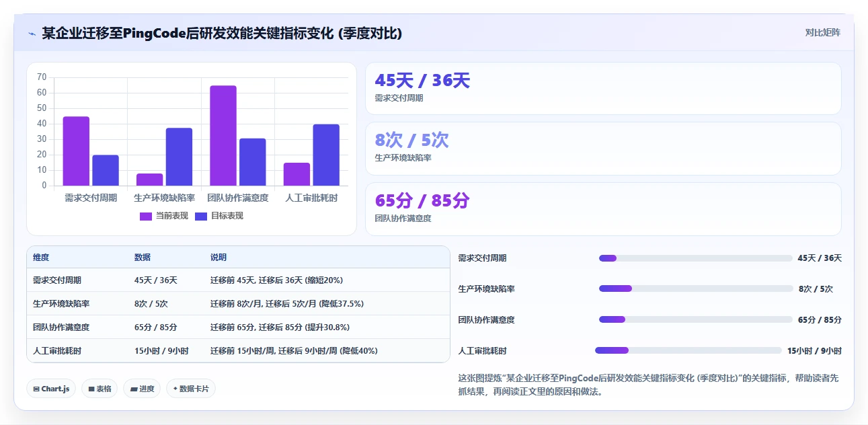Click chart axis label 团队协作满意度
Viewport: 868px width, 425px height.
[238, 198]
